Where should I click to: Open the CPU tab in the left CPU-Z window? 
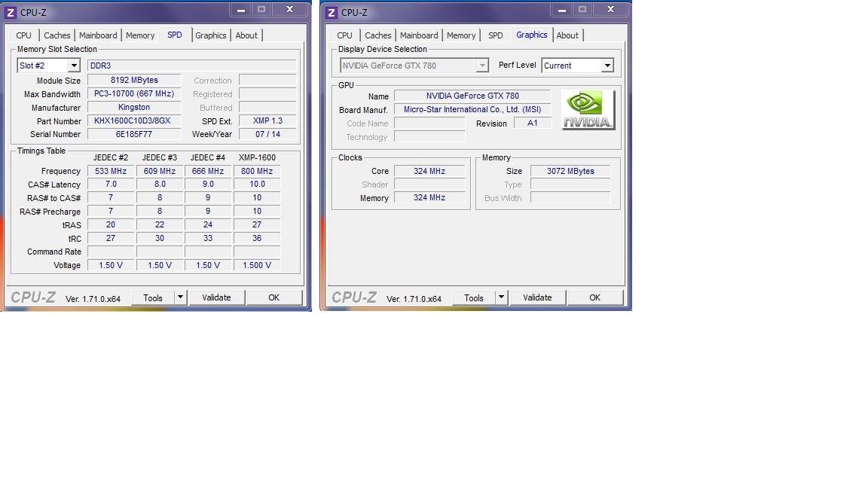click(x=24, y=35)
